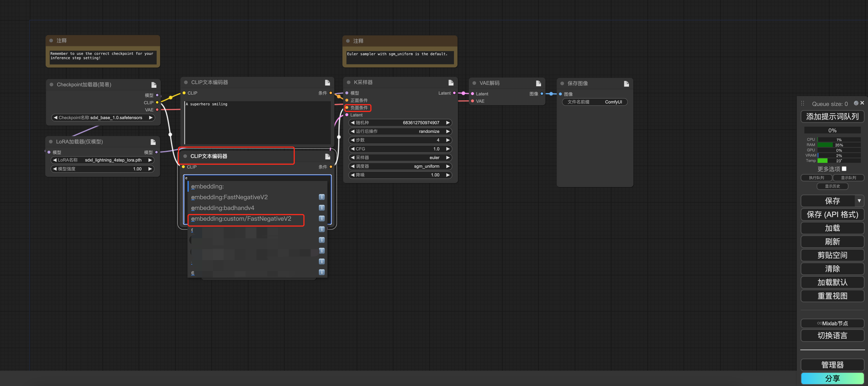The image size is (868, 386).
Task: Collapse the left 注释 note node
Action: [51, 41]
